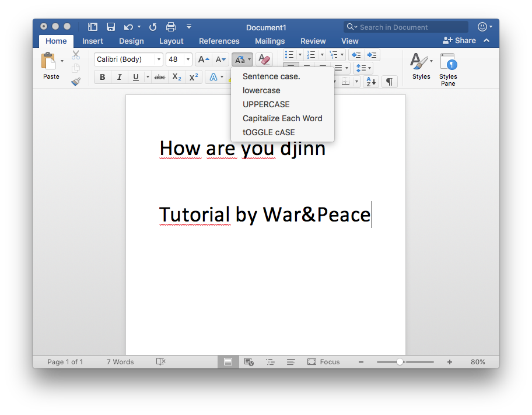Increase the paragraph indent
Image resolution: width=532 pixels, height=415 pixels.
372,55
